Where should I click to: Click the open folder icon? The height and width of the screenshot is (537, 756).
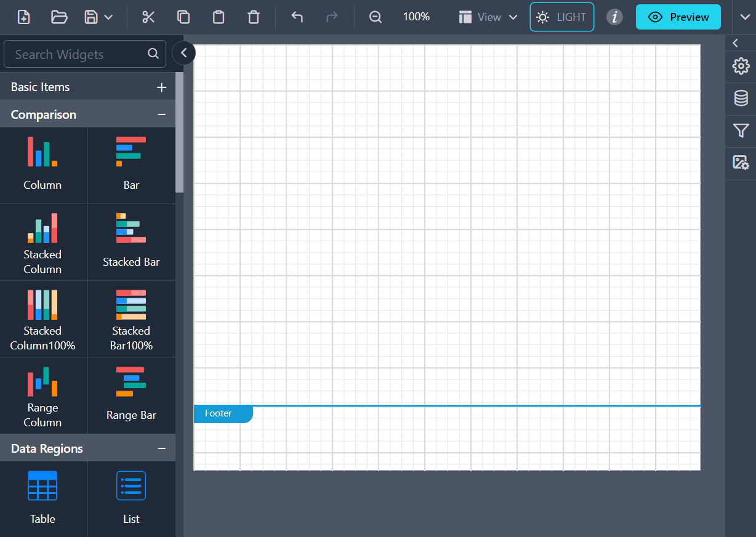[x=59, y=17]
